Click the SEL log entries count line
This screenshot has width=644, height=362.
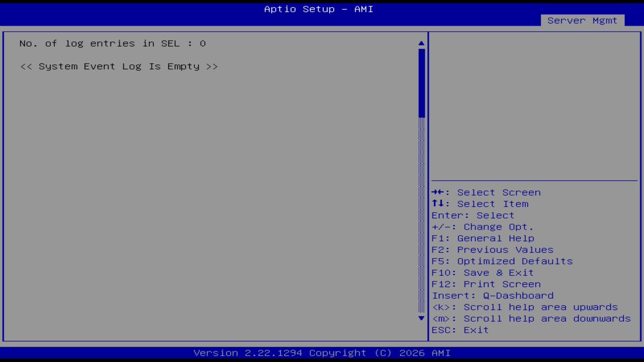(x=112, y=43)
